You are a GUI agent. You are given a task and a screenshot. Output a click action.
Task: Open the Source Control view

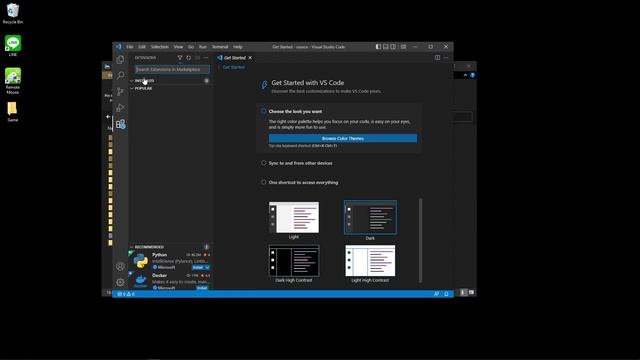(x=120, y=92)
